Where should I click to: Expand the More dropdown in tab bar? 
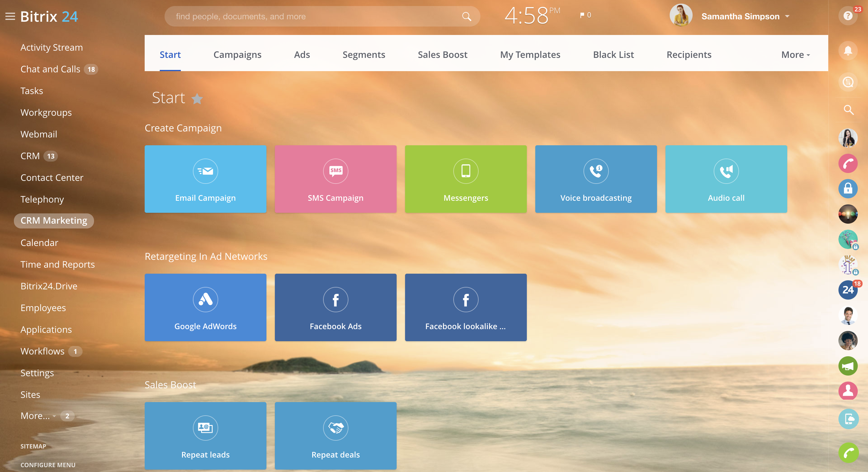point(795,55)
